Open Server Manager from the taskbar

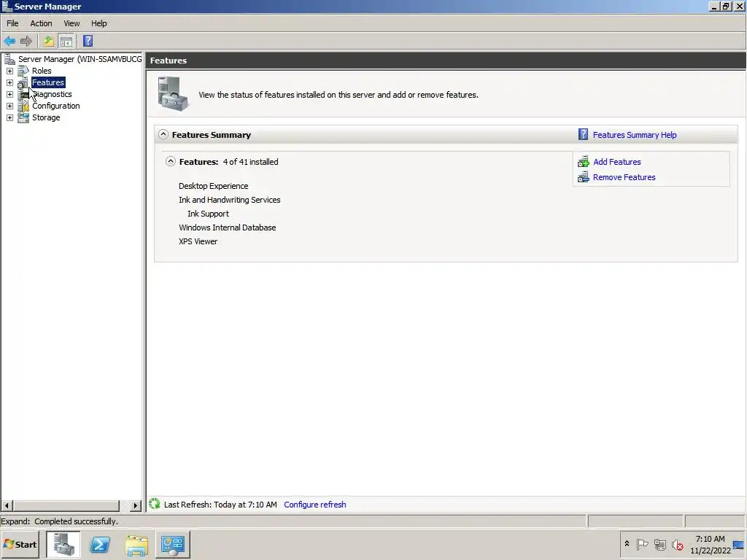coord(63,544)
